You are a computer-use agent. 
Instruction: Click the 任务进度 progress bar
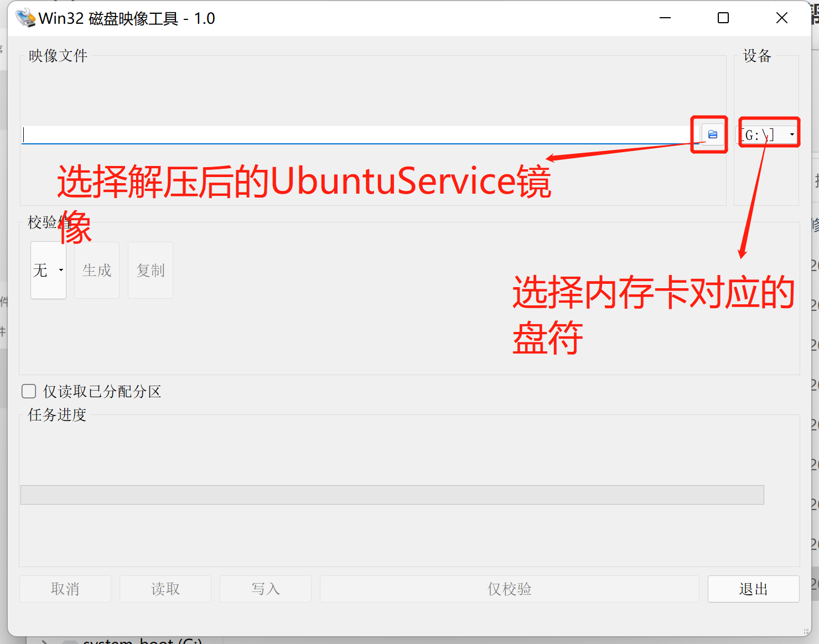point(392,495)
